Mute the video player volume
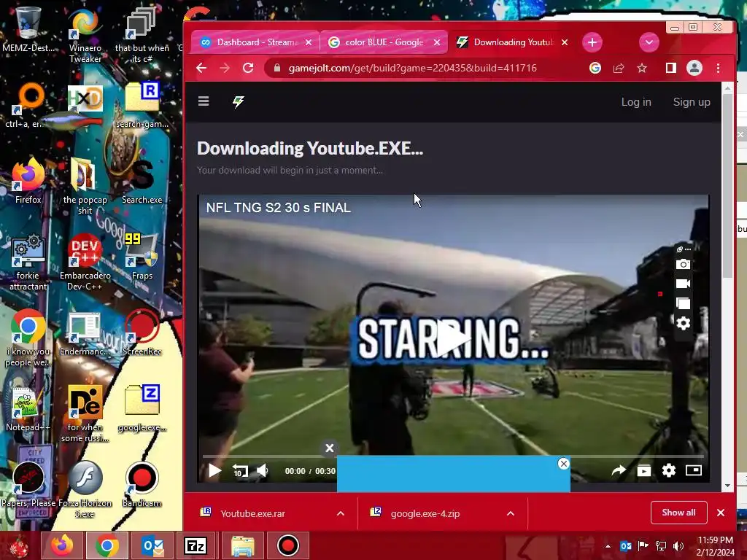Image resolution: width=747 pixels, height=560 pixels. point(262,471)
